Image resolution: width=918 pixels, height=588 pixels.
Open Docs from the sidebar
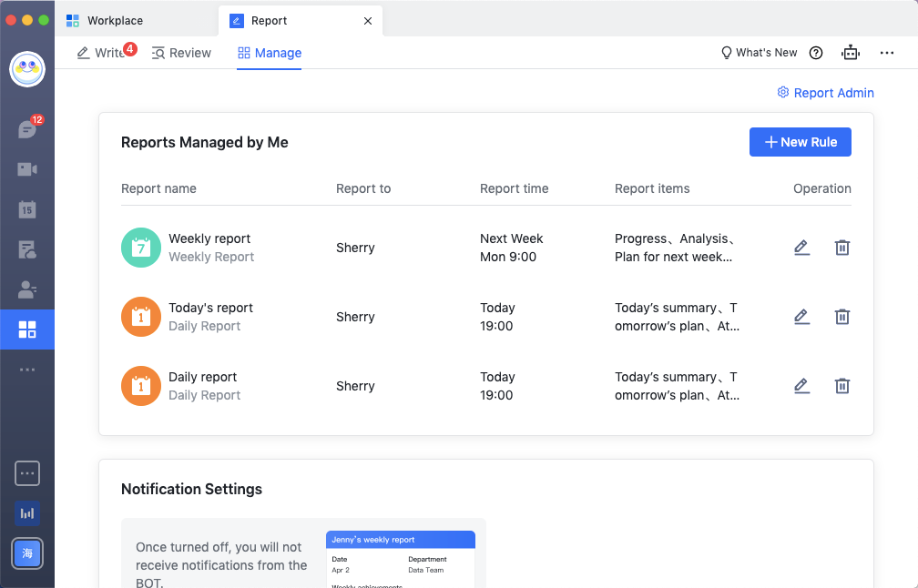click(27, 248)
